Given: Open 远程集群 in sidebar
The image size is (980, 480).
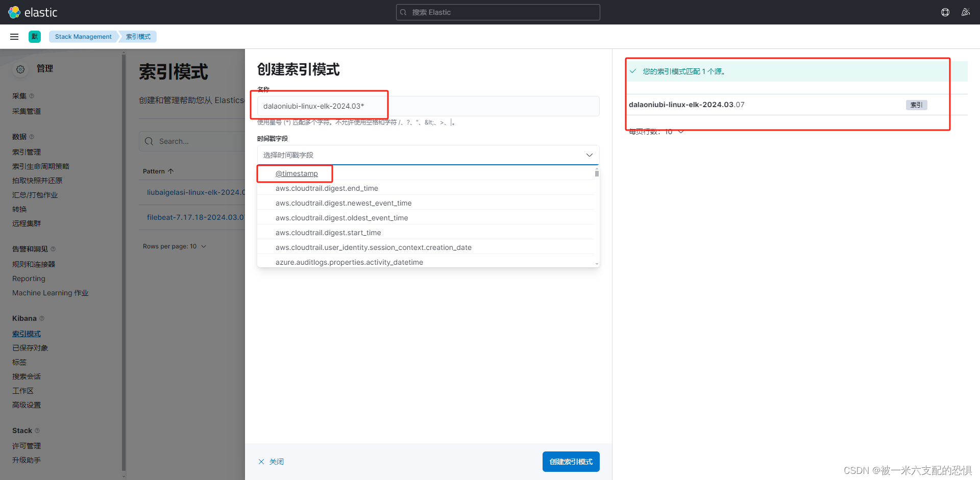Looking at the screenshot, I should [x=27, y=223].
